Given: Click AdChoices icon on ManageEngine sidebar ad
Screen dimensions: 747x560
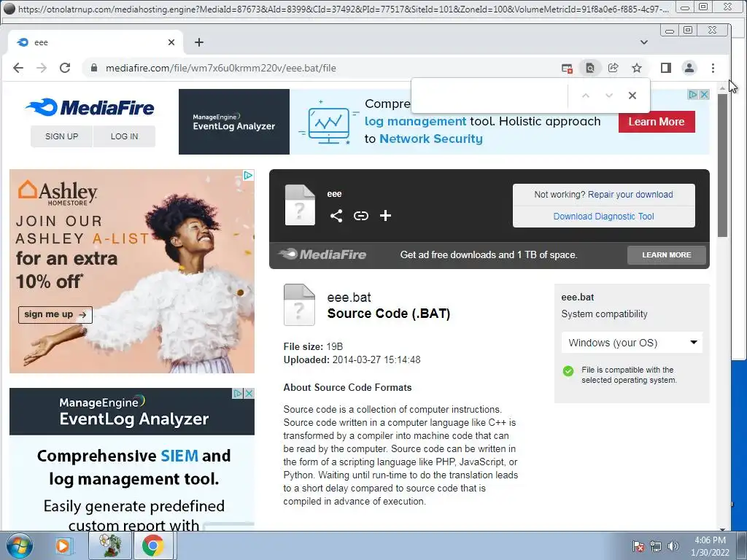Looking at the screenshot, I should [x=238, y=393].
